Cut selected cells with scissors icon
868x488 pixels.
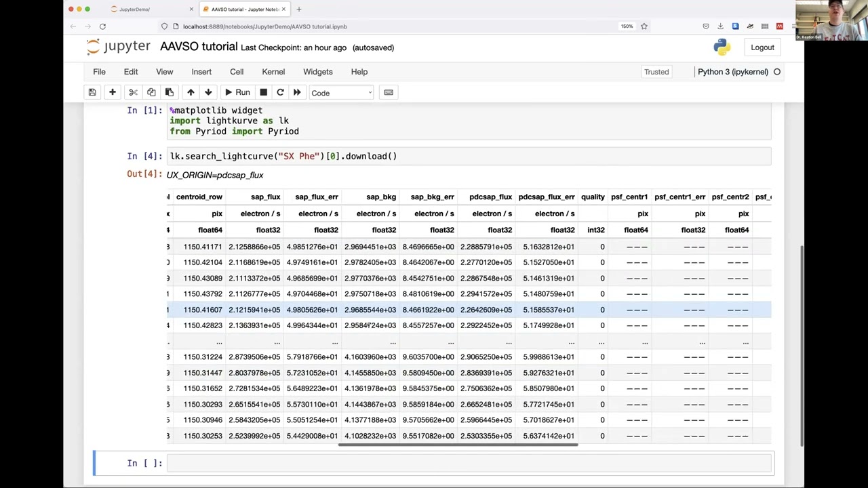point(133,92)
